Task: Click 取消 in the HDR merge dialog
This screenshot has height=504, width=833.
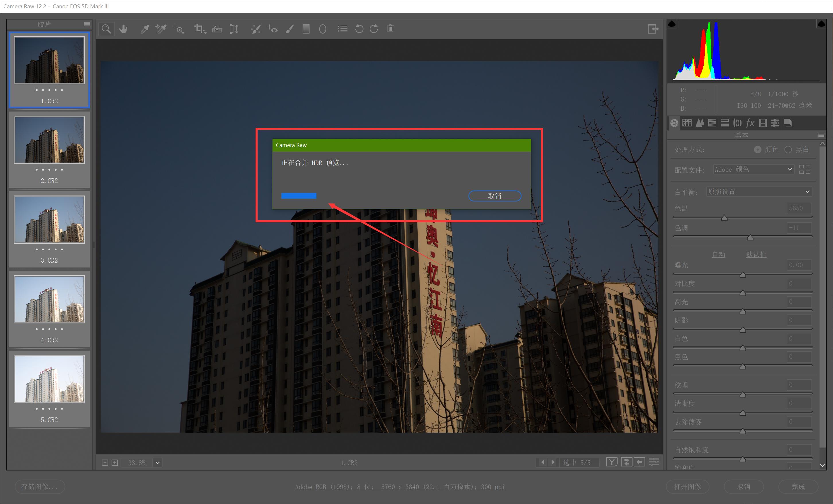Action: point(495,196)
